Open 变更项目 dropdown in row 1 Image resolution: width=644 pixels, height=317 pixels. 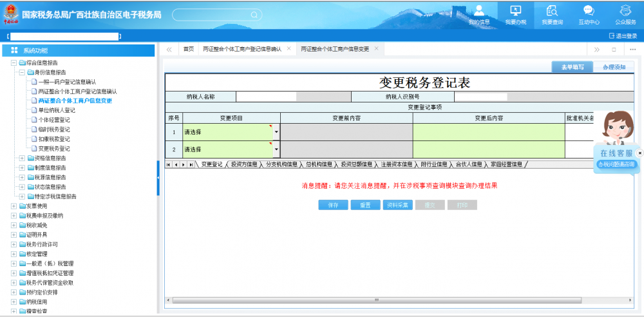276,132
